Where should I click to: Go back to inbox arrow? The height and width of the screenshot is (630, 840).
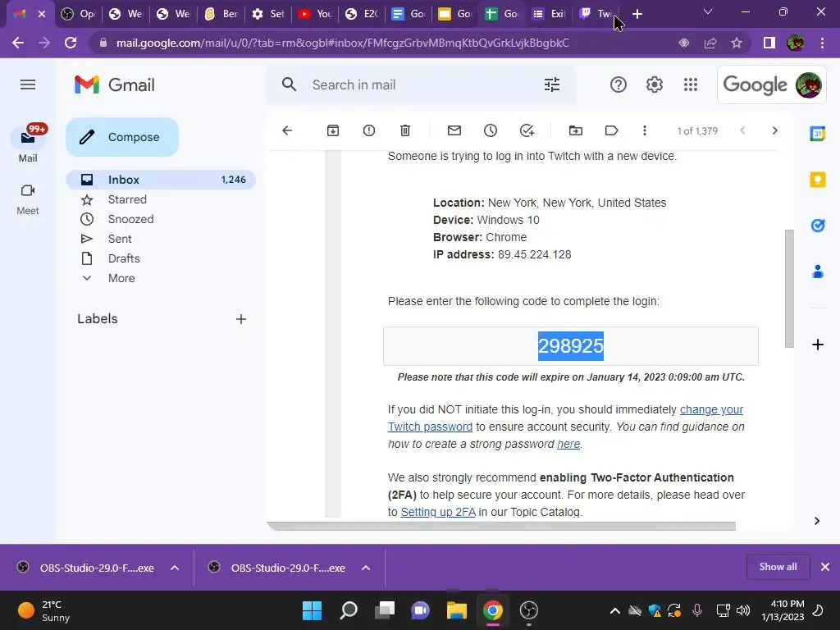click(x=287, y=130)
